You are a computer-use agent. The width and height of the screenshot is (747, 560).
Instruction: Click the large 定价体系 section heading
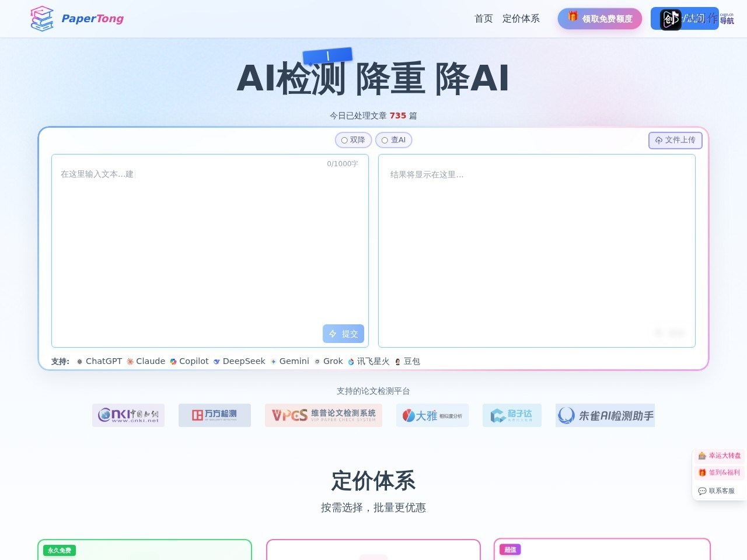(x=373, y=481)
